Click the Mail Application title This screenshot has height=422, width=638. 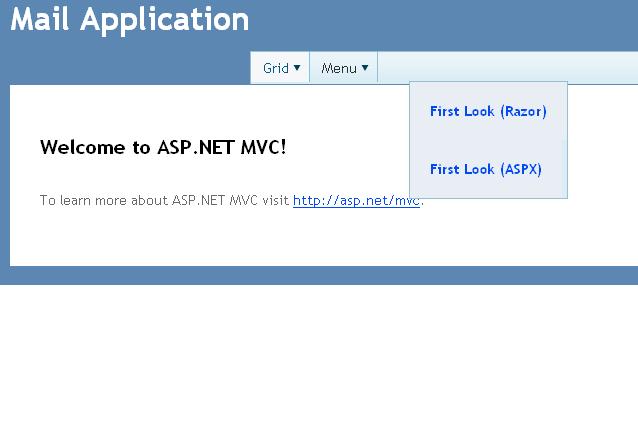pos(130,20)
